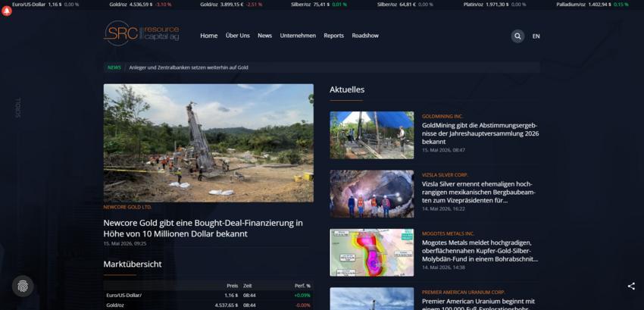Click Euro/US-Dollar quote in top ticker
Screen dimensions: 644x310
pos(45,5)
